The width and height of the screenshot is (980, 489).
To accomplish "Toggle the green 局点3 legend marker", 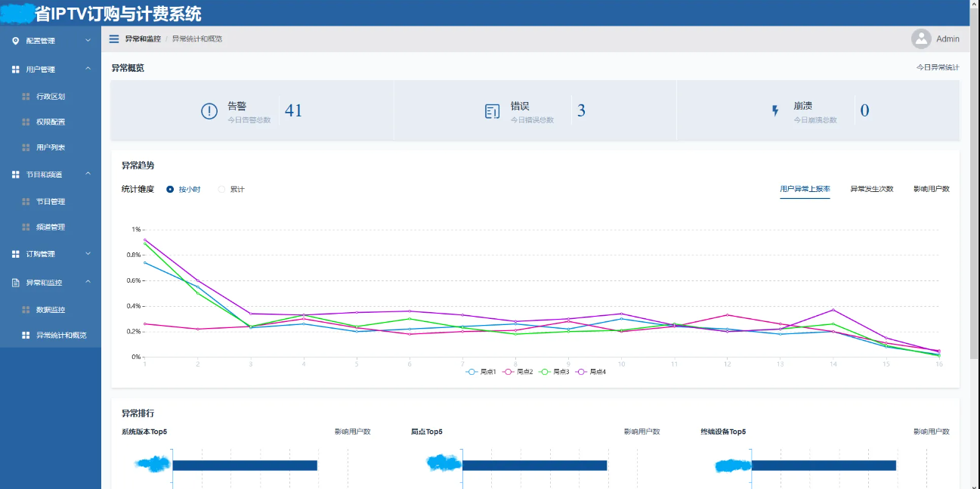I will click(546, 372).
